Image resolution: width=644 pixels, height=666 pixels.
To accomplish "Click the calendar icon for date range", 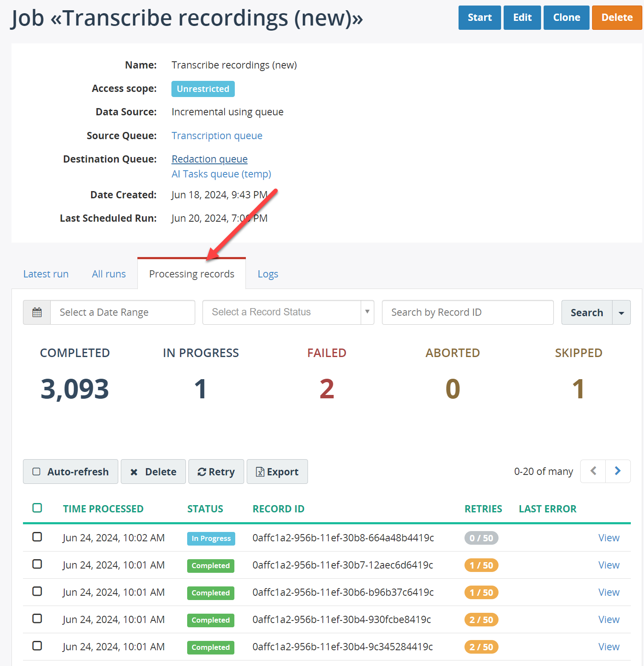I will pos(37,312).
